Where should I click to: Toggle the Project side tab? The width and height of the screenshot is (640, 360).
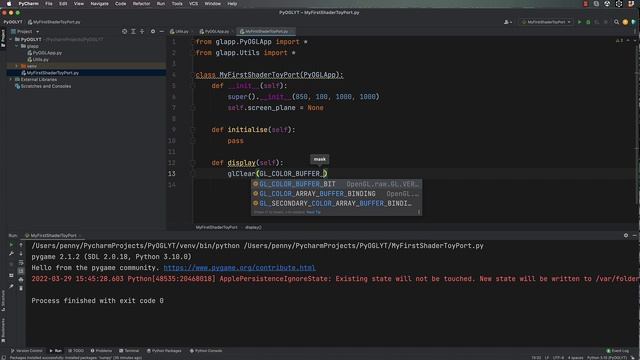click(x=3, y=38)
